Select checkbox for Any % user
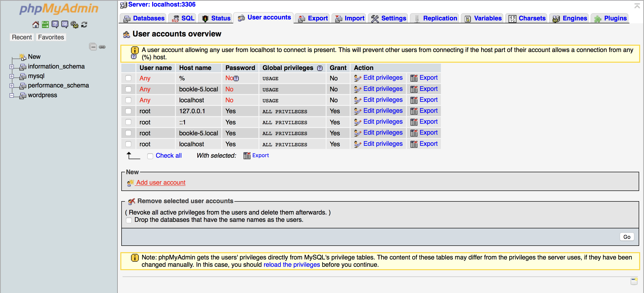The width and height of the screenshot is (644, 293). (128, 78)
